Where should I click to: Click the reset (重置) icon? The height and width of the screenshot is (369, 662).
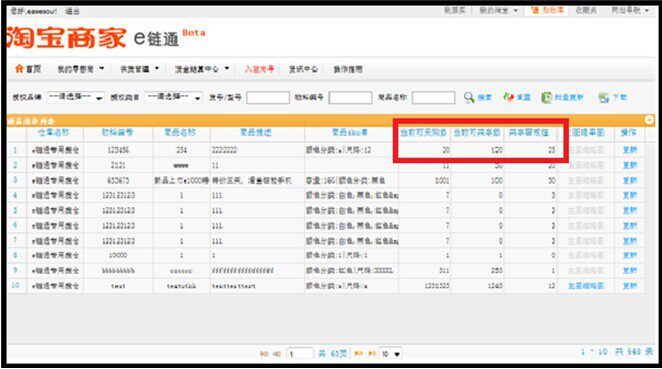click(x=508, y=98)
